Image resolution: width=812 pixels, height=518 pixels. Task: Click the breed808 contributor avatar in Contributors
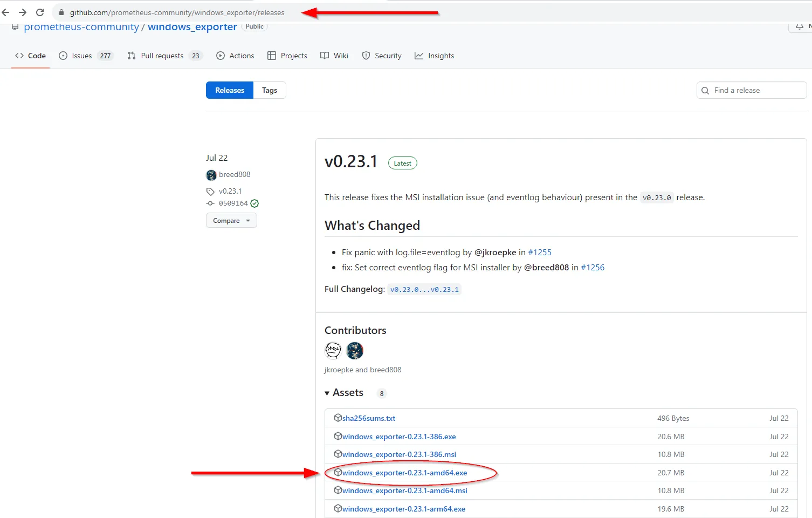(x=355, y=351)
